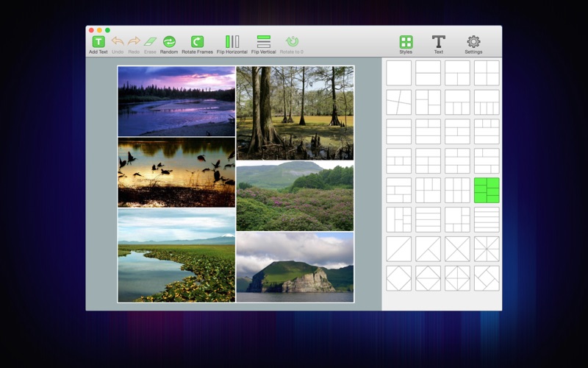Viewport: 588px width, 368px height.
Task: Pick the single diagonal split layout
Action: click(x=398, y=249)
